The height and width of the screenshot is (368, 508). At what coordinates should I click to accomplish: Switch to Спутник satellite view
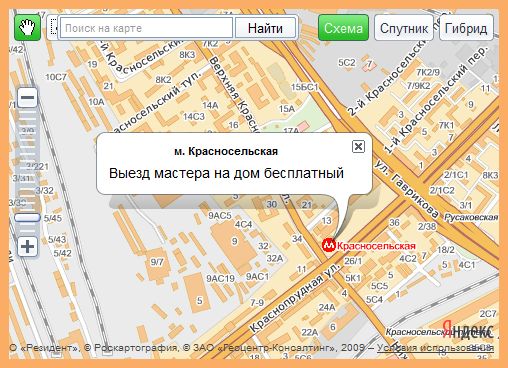coord(404,28)
